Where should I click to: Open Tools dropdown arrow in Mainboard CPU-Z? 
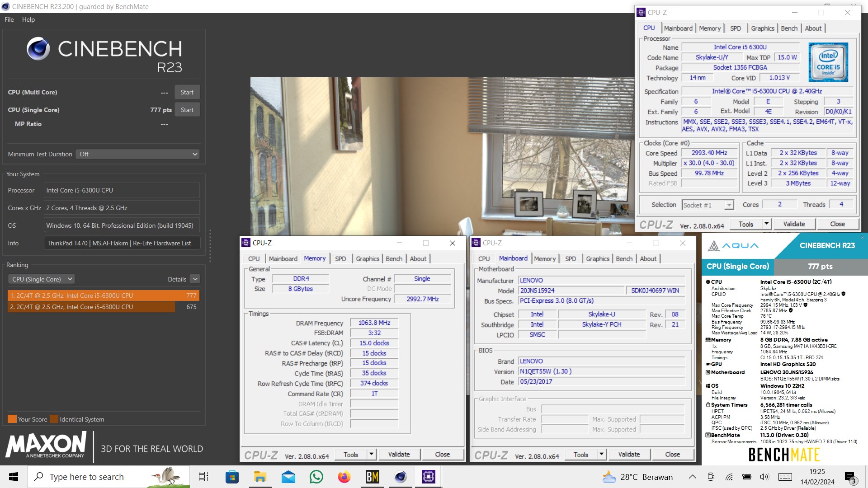(x=601, y=455)
